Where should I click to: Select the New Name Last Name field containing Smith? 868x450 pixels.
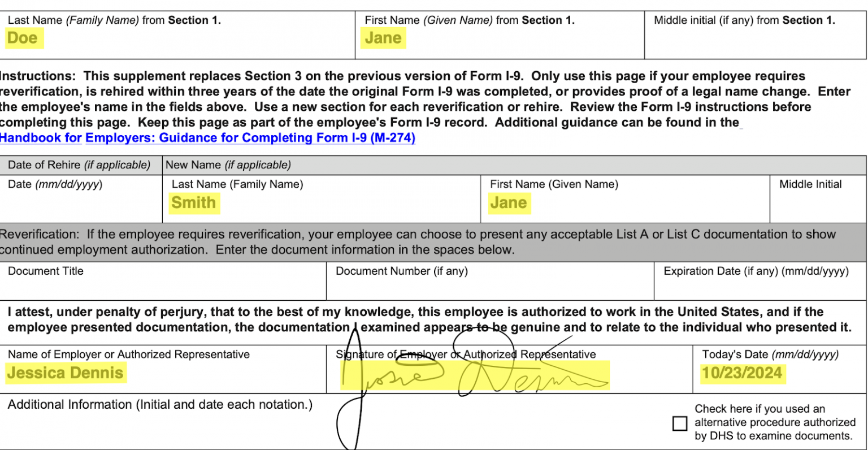(x=194, y=203)
